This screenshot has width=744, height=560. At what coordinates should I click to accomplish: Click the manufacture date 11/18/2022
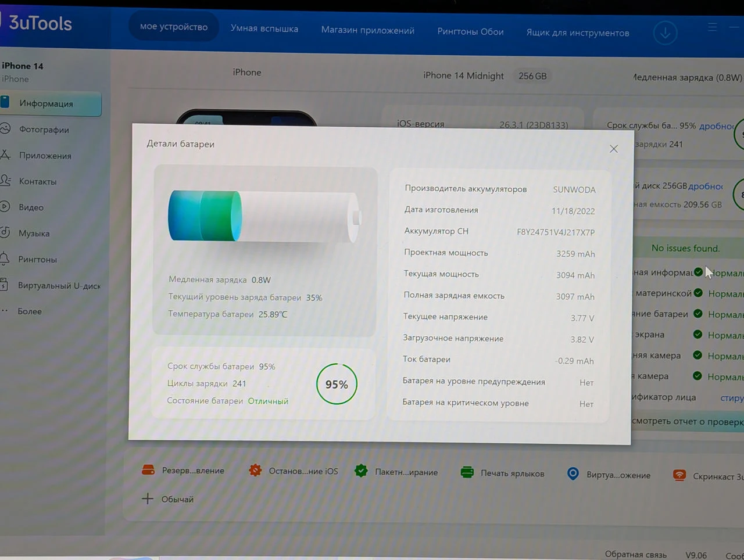point(573,211)
